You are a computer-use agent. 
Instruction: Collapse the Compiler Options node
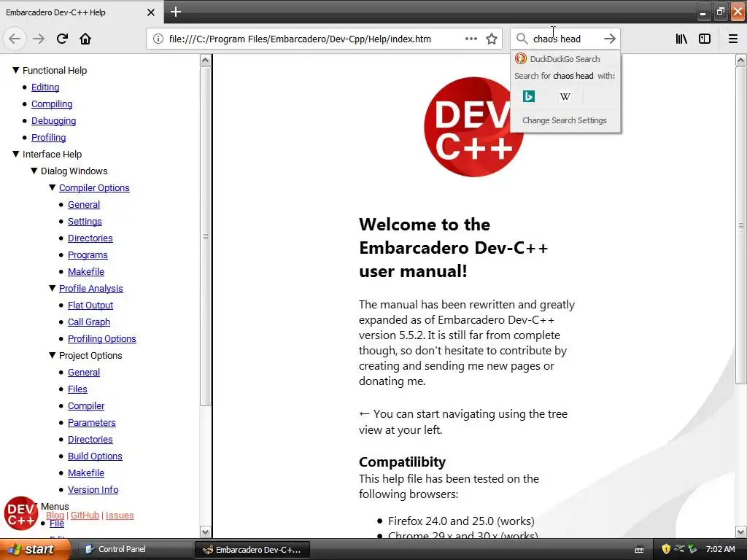[x=52, y=187]
